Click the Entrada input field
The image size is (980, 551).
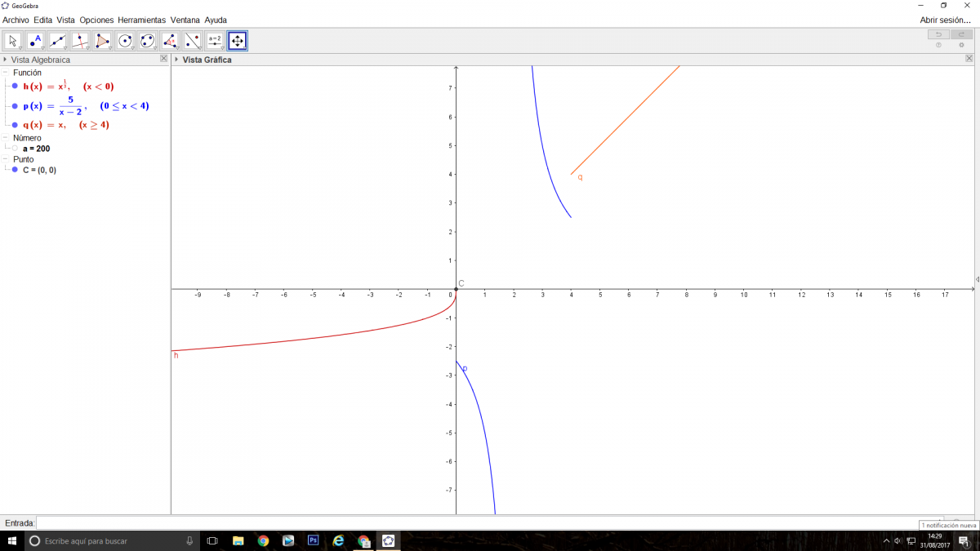(482, 522)
